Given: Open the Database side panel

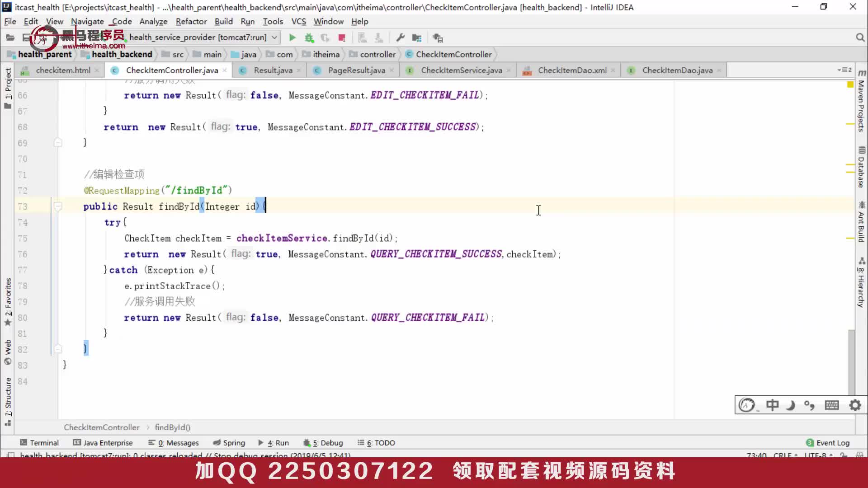Looking at the screenshot, I should coord(862,167).
